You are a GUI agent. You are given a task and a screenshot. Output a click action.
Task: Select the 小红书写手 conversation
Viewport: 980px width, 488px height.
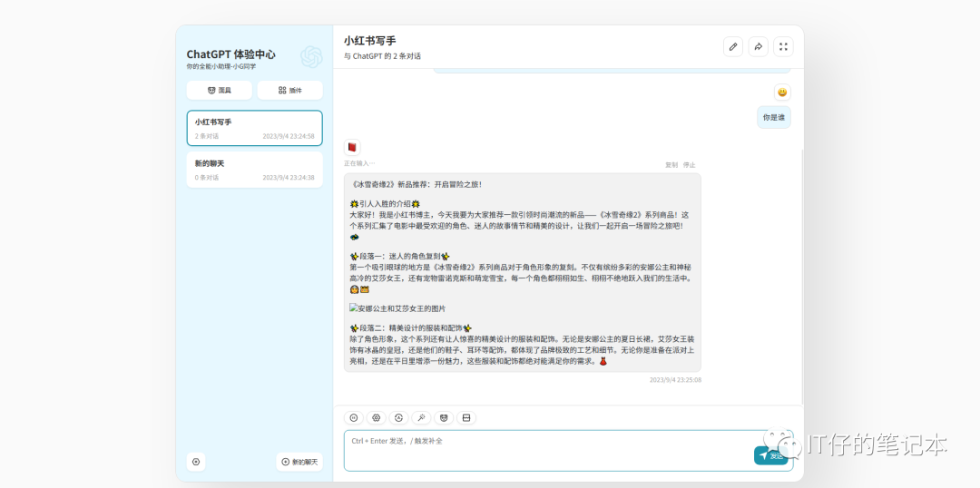click(x=254, y=128)
